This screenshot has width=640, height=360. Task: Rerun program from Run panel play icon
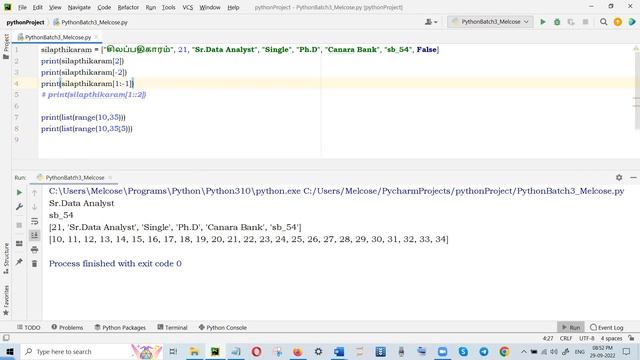(19, 192)
